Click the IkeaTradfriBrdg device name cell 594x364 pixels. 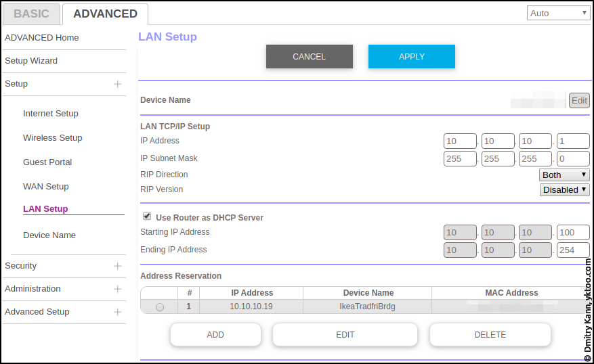(368, 306)
